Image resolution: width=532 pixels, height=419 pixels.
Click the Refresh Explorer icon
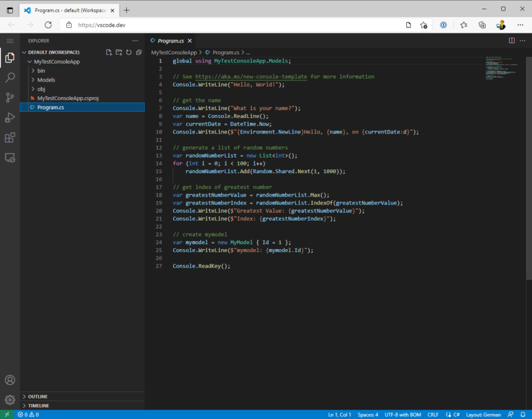128,53
